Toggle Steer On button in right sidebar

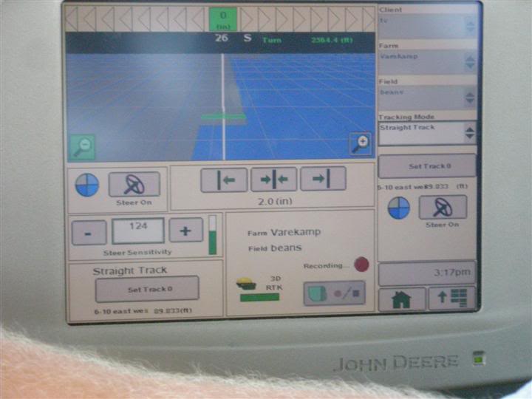click(443, 207)
